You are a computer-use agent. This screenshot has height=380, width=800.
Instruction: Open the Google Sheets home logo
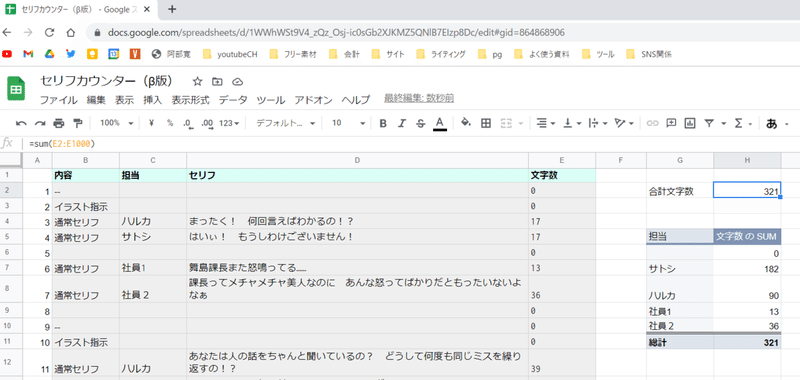16,89
